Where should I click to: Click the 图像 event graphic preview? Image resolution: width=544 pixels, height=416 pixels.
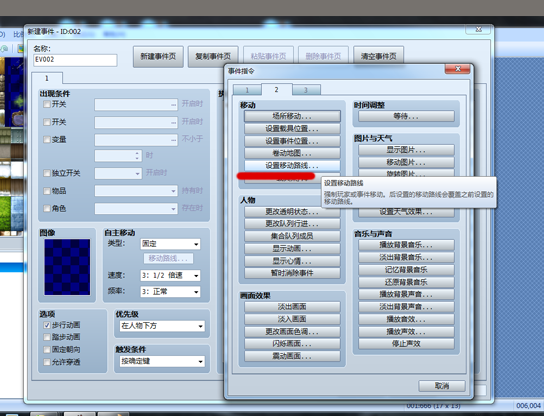[67, 267]
